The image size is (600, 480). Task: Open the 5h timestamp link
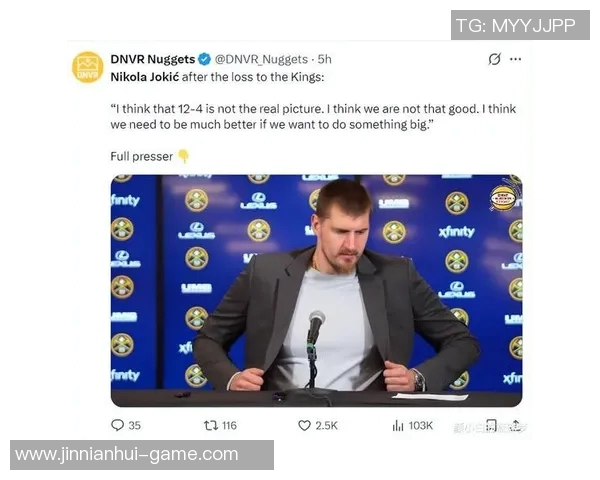[324, 59]
